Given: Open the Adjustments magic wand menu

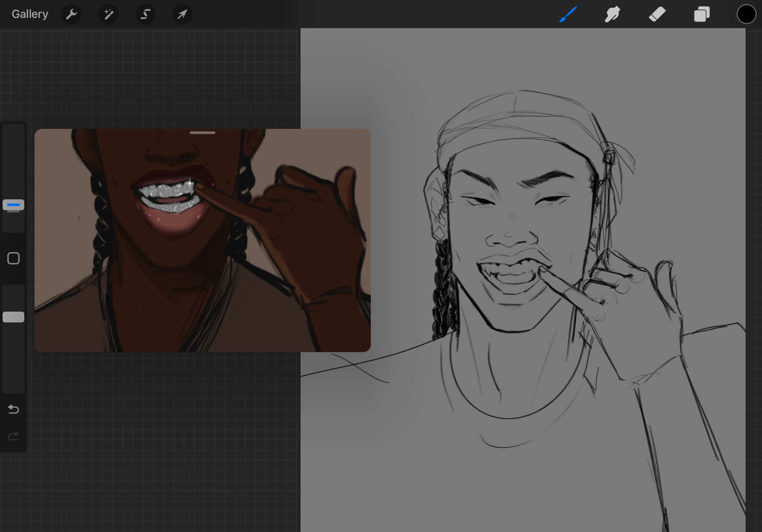Looking at the screenshot, I should (x=108, y=14).
